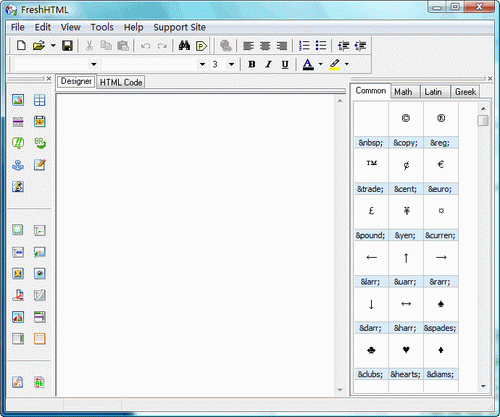Click the symbols panel scroll down arrow
Viewport: 500px width, 417px height.
[483, 386]
